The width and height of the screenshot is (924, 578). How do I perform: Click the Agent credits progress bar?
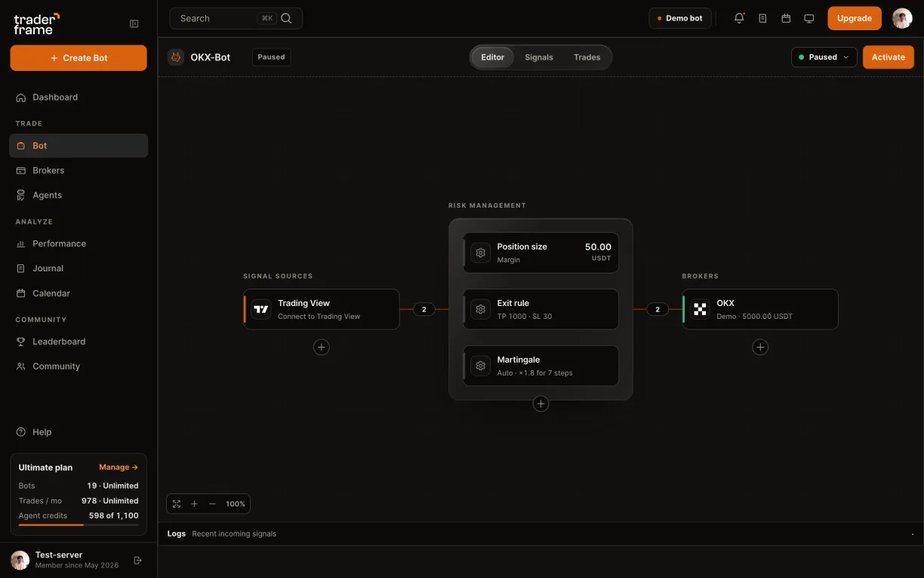pyautogui.click(x=79, y=524)
